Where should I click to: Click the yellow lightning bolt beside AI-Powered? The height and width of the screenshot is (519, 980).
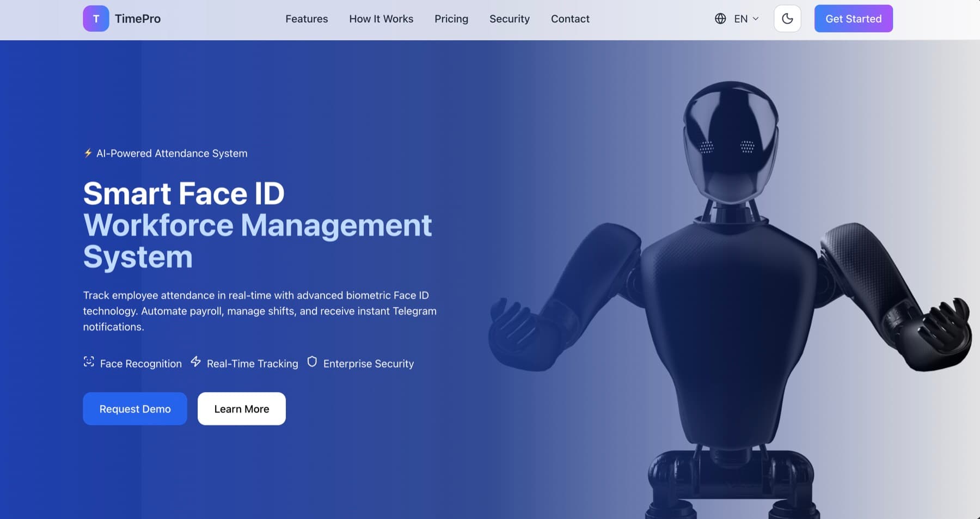88,153
